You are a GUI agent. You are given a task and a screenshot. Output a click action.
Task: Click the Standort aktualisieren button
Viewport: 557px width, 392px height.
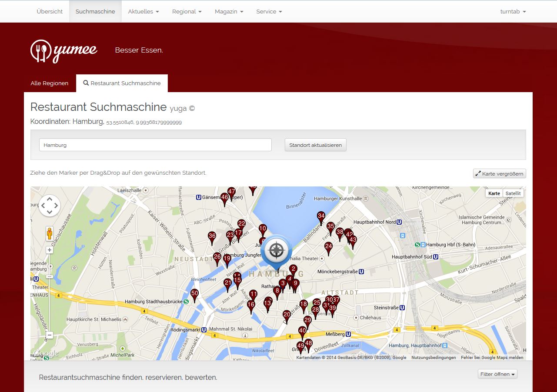pyautogui.click(x=316, y=145)
